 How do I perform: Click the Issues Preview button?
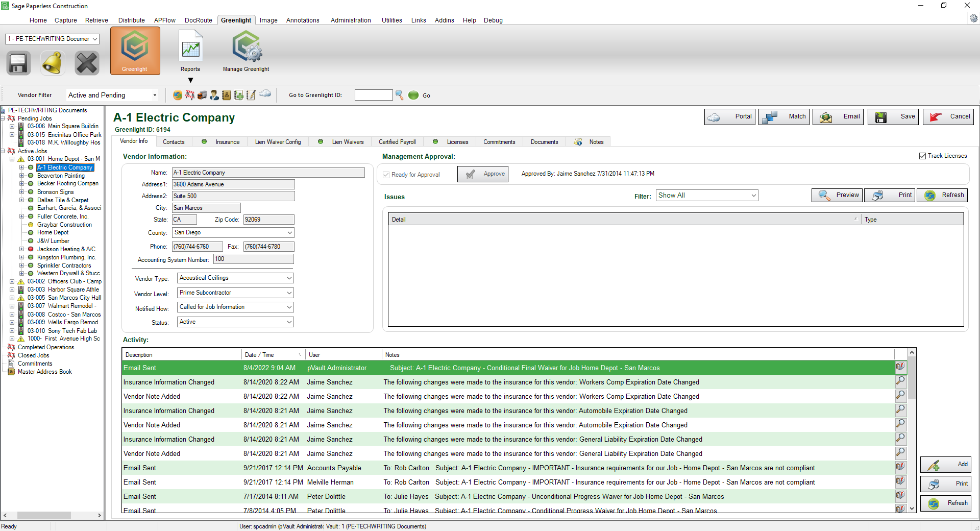pyautogui.click(x=837, y=195)
